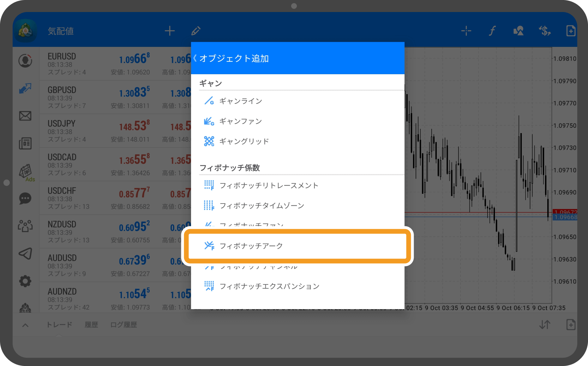
Task: Click the pencil edit icon in top bar
Action: coord(196,31)
